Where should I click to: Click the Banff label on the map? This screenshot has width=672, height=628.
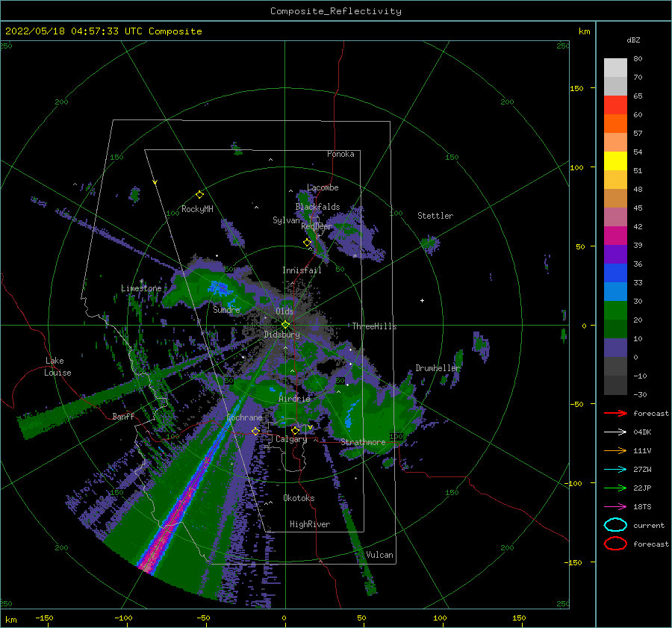pos(123,416)
